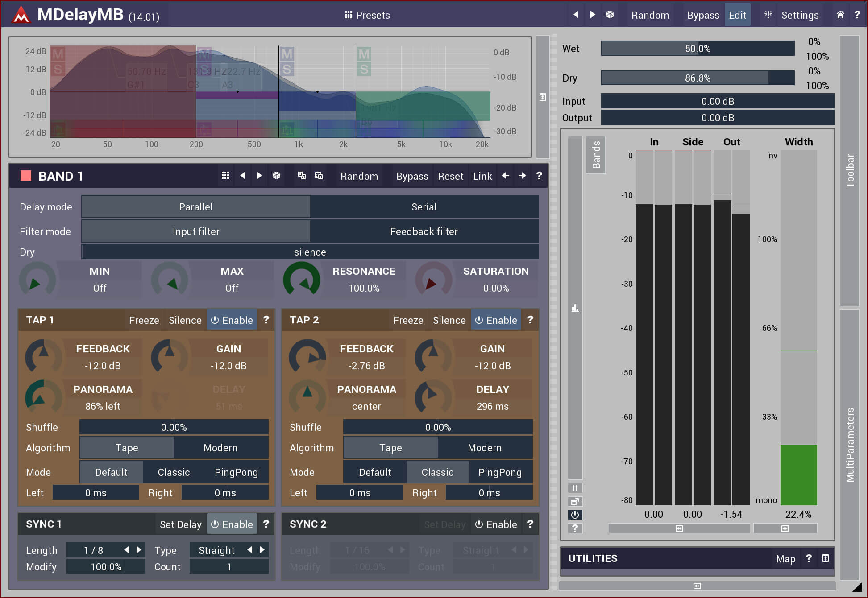Toggle Sync 2 Enable

(x=496, y=524)
